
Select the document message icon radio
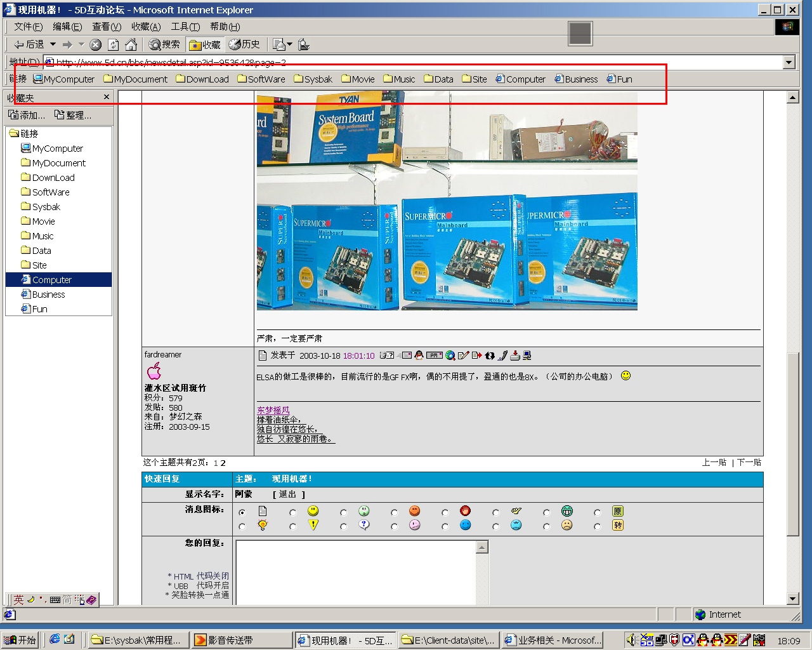242,512
